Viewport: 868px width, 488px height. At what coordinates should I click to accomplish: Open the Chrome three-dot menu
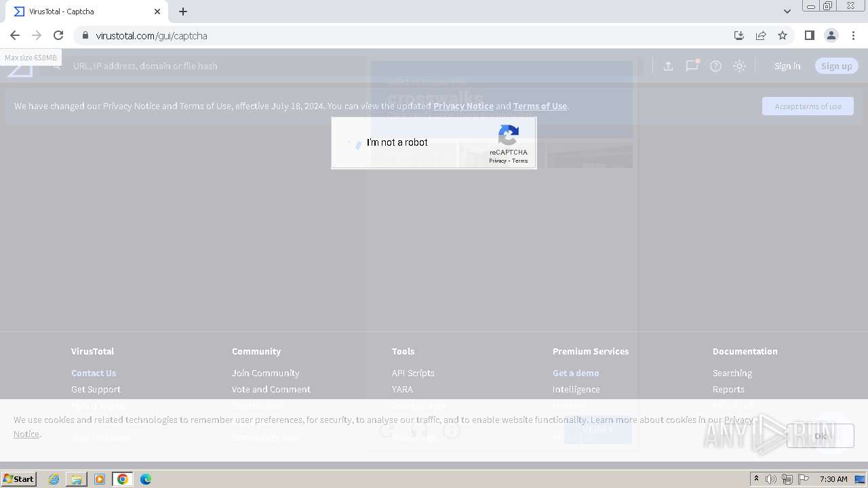tap(853, 35)
